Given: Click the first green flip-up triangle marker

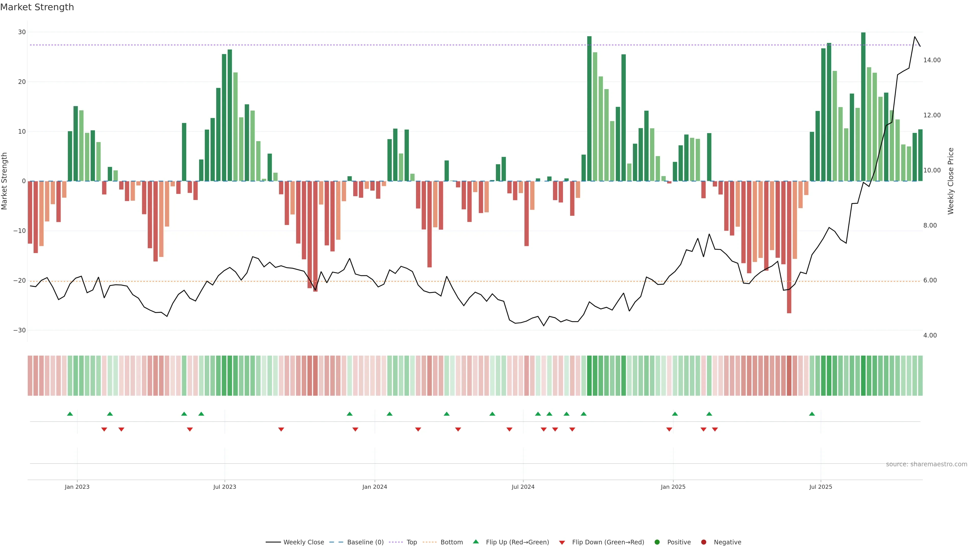Looking at the screenshot, I should pos(70,414).
